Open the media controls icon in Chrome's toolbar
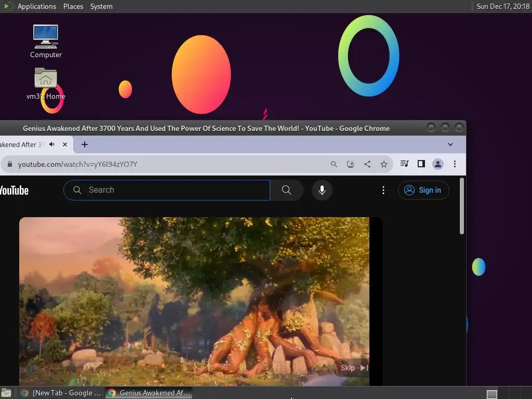 click(x=404, y=164)
